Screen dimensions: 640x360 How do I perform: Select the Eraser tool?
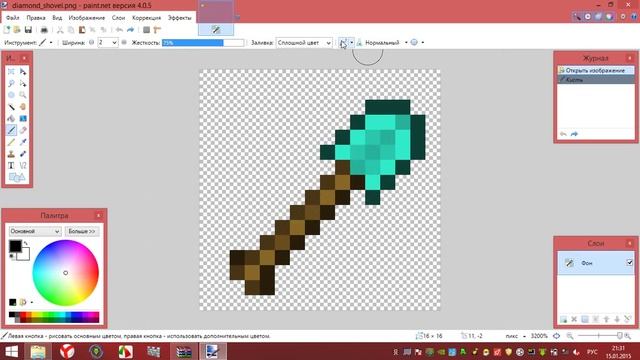coord(23,131)
